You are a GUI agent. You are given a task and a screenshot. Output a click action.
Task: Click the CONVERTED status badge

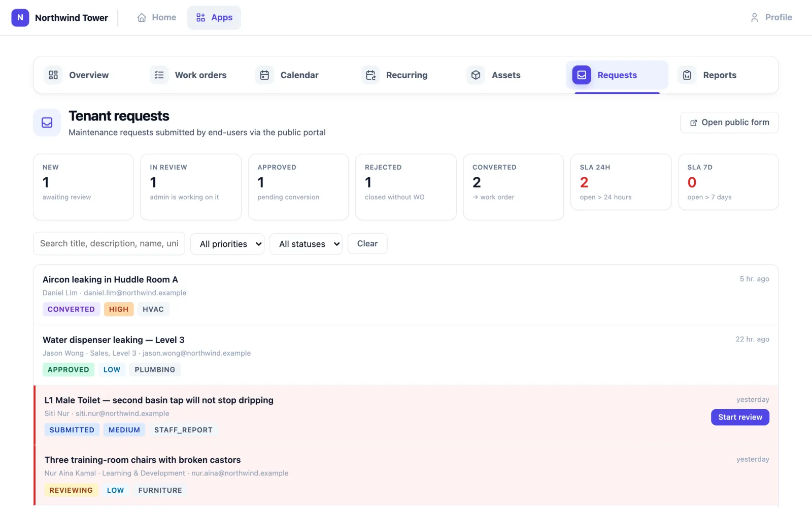[71, 309]
